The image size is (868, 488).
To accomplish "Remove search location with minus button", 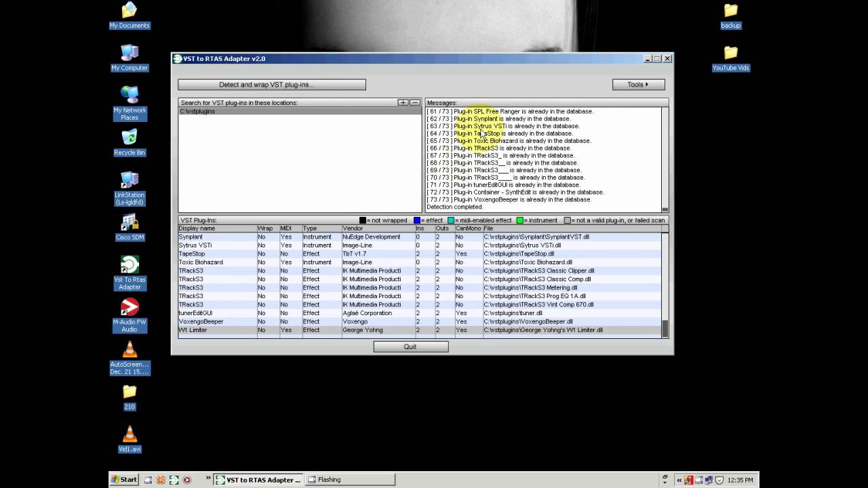I will click(415, 103).
